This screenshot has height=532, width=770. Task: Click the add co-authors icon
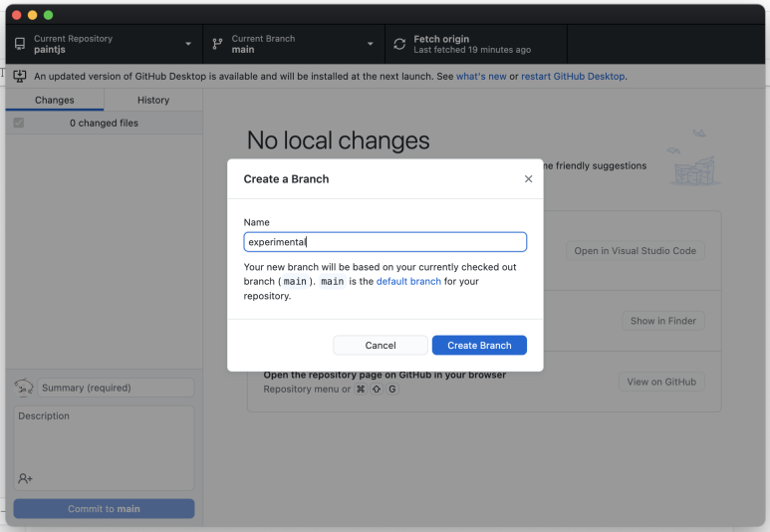(x=25, y=478)
